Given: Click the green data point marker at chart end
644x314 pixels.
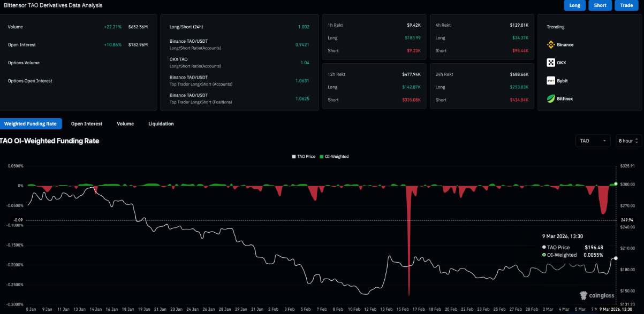Looking at the screenshot, I should (x=616, y=184).
